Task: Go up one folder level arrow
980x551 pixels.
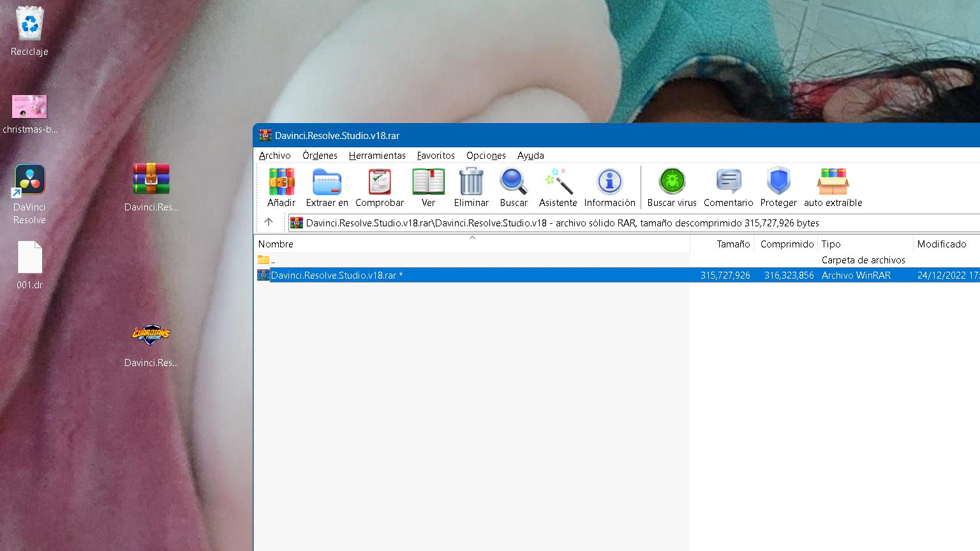Action: (x=269, y=223)
